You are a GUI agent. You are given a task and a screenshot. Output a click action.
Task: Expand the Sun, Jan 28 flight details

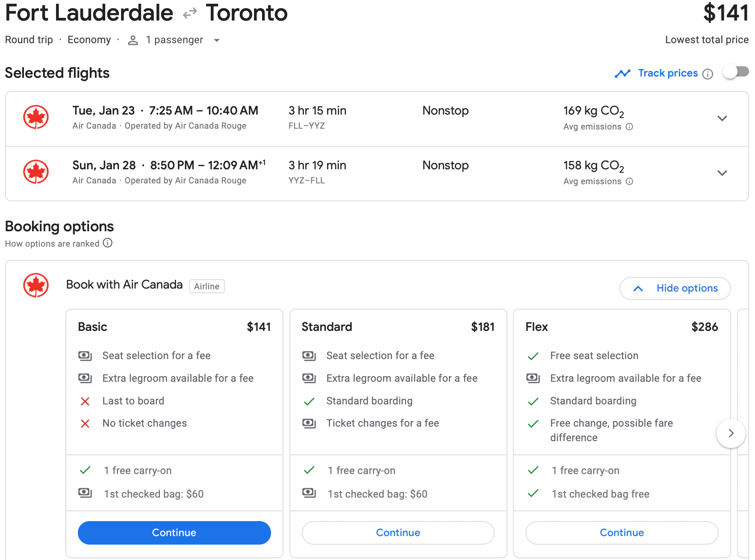[x=722, y=173]
